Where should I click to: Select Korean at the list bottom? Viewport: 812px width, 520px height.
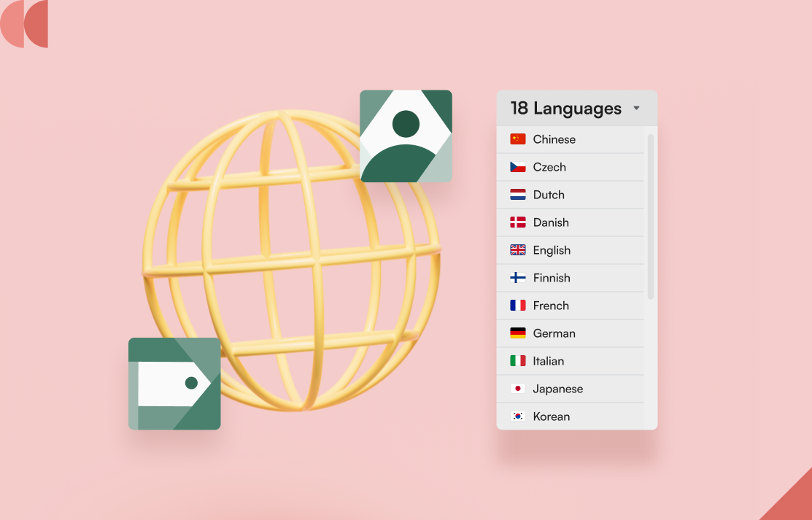click(x=551, y=416)
